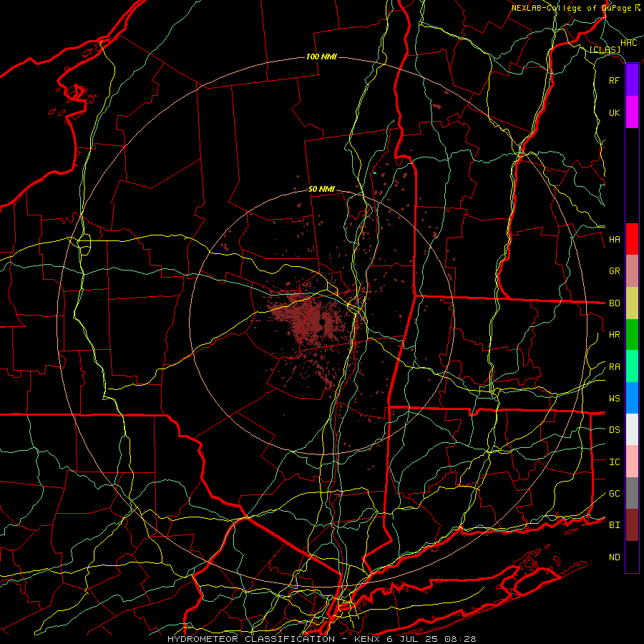Click the [CLAS] units label
644x644 pixels.
click(x=605, y=50)
